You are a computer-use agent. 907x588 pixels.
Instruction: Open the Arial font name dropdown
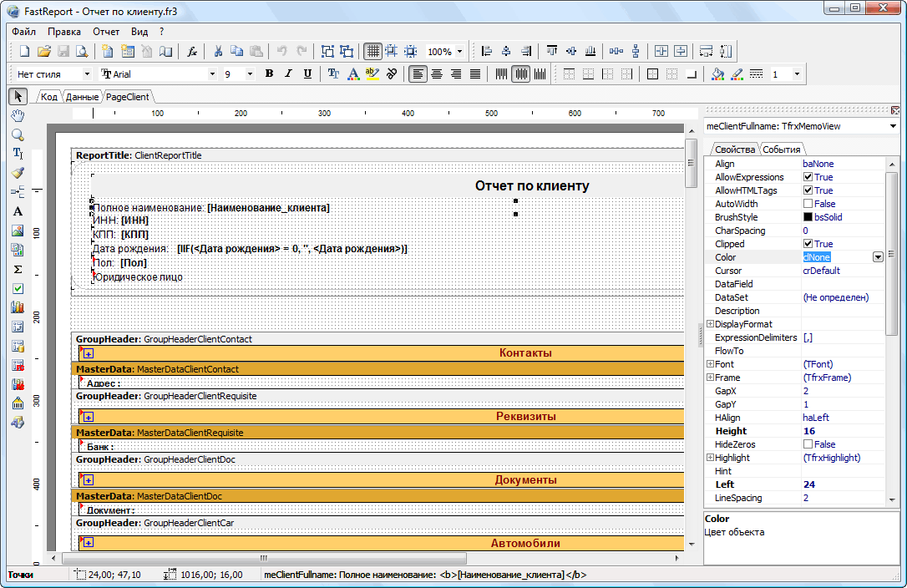point(212,74)
